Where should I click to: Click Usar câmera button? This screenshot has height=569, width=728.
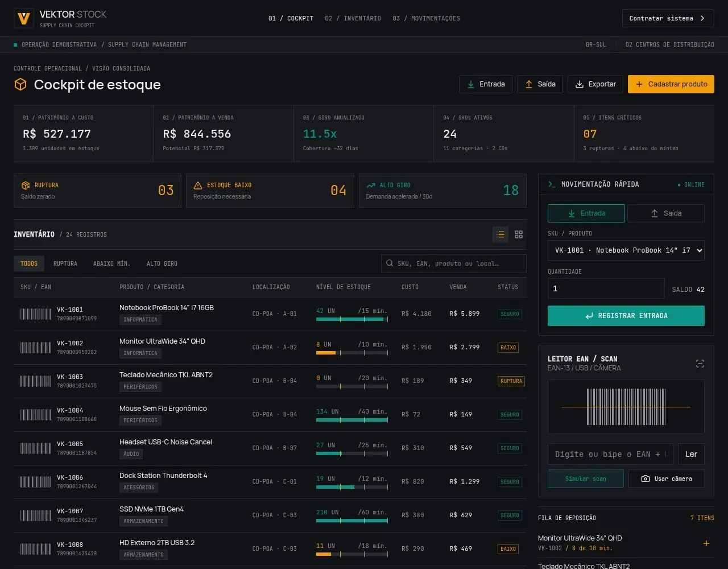[667, 479]
